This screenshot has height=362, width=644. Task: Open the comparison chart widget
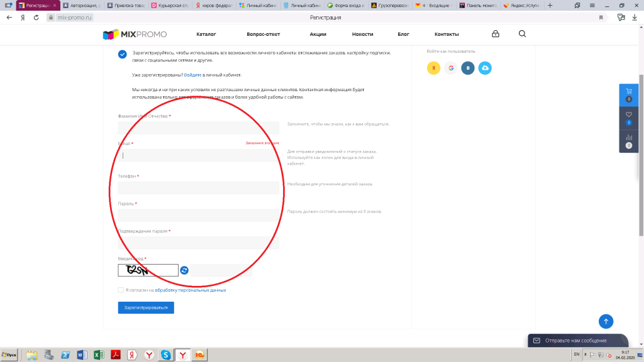coord(628,140)
